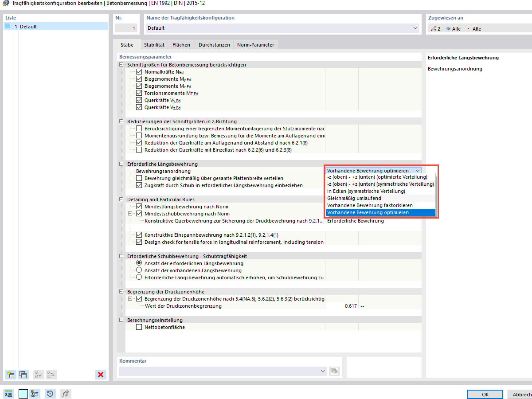Viewport: 532px width, 399px height.
Task: Toggle the Begrenzung der Druckzonenhöhe nach 5.4 checkbox
Action: (x=139, y=299)
